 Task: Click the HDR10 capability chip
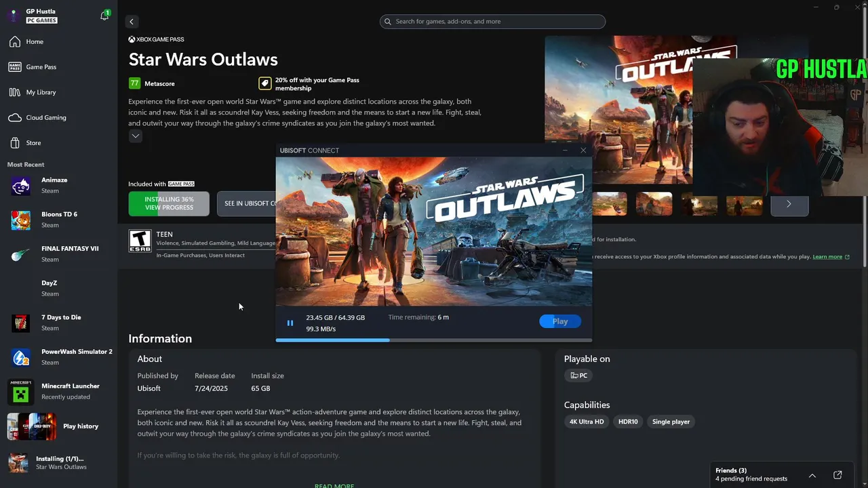point(628,422)
